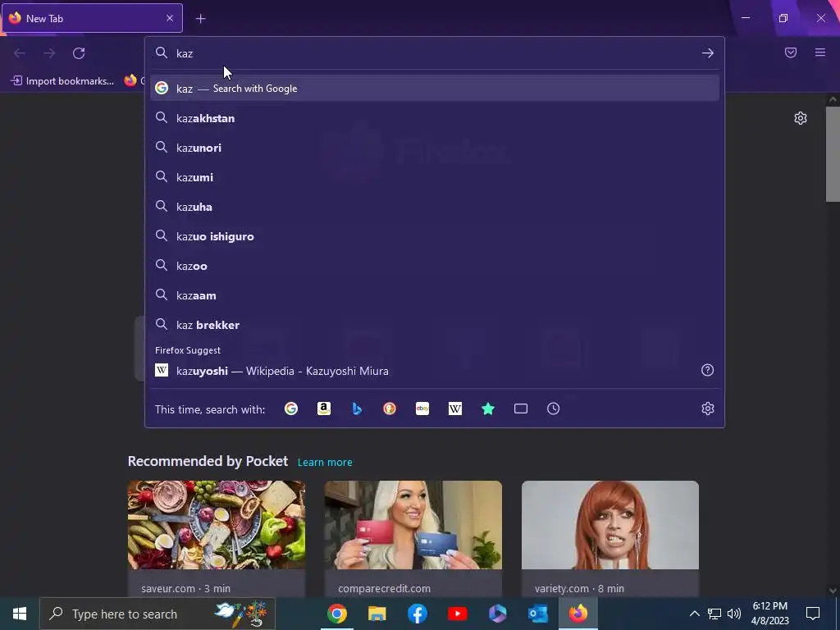
Task: Open the Save to Pocket button
Action: 791,52
